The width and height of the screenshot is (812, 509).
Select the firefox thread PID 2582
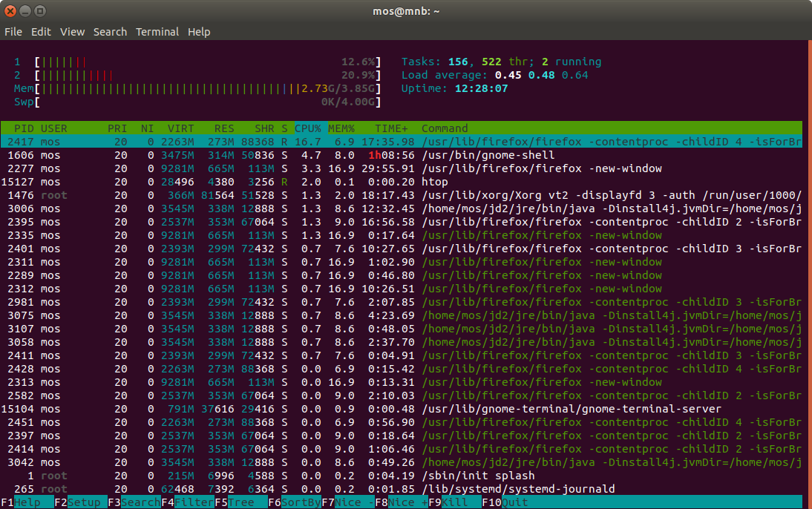point(402,395)
